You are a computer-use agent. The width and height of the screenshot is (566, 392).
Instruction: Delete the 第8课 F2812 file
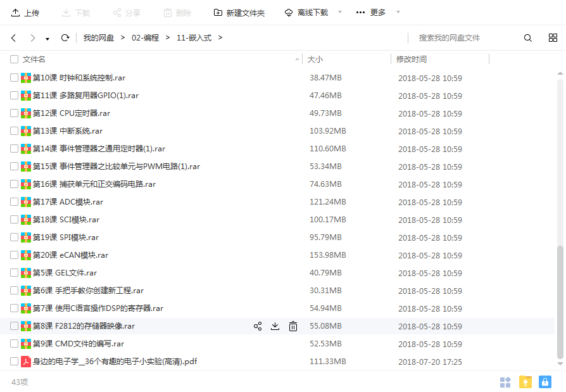(x=292, y=326)
